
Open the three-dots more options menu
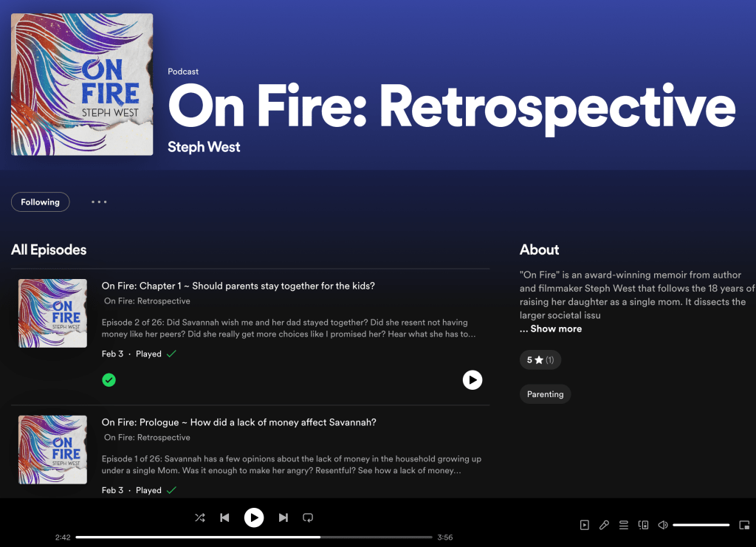(99, 202)
